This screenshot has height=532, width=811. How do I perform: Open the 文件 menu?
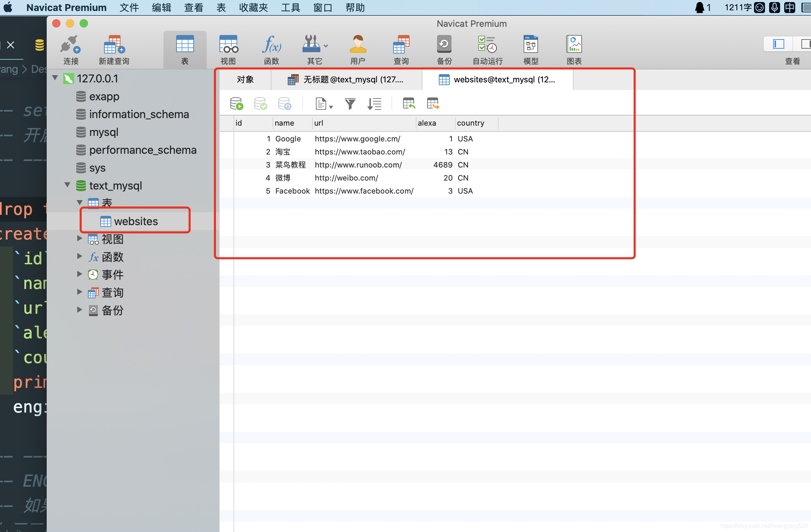click(129, 8)
